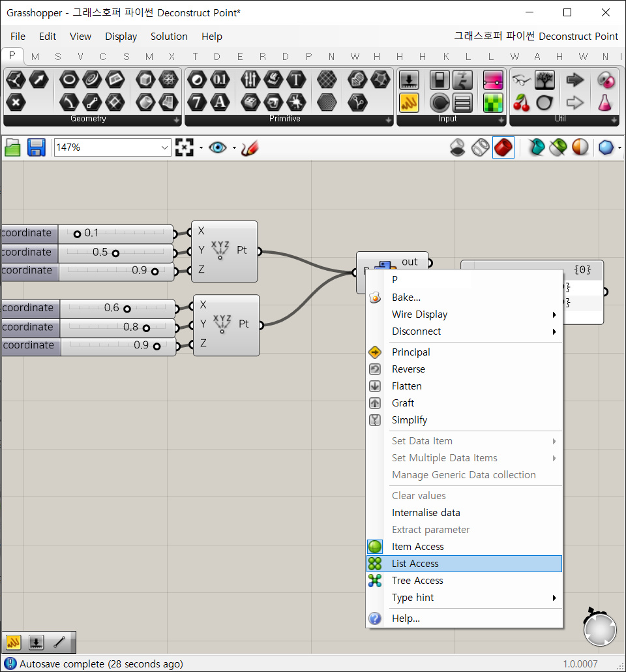Open the Help menu in menu bar
The image size is (626, 672).
[x=212, y=37]
